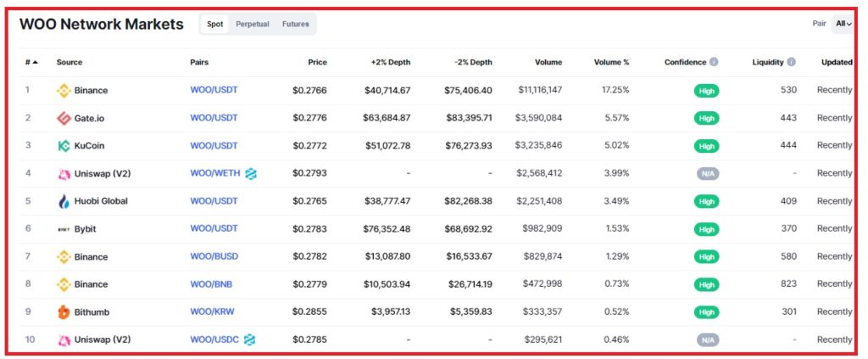Click the Source column header
The width and height of the screenshot is (868, 359).
coord(70,62)
